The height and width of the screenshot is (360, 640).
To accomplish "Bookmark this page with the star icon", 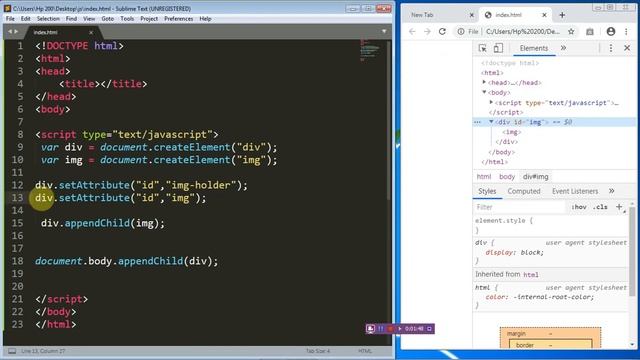I will [571, 31].
